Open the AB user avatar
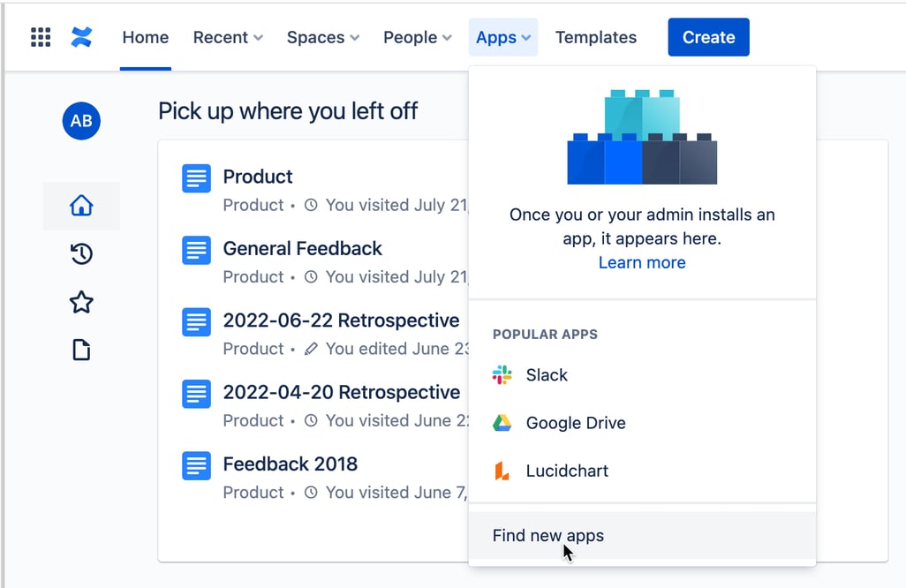This screenshot has width=906, height=588. pyautogui.click(x=81, y=121)
